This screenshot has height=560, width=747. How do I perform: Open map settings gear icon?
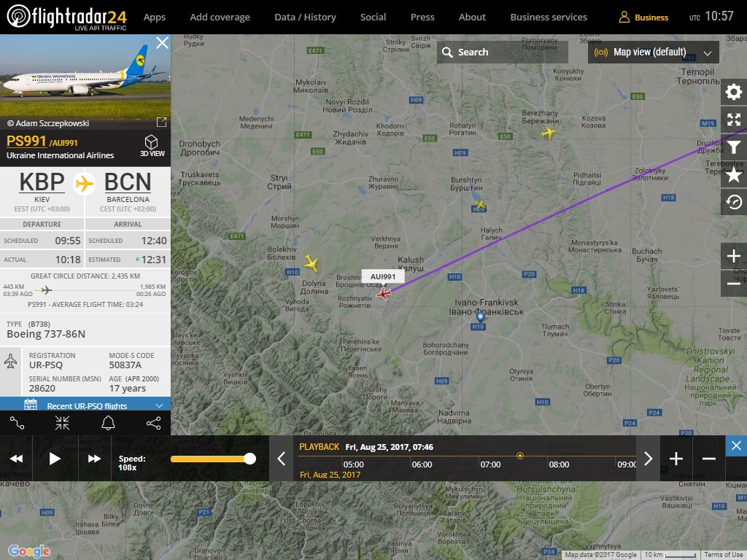734,92
